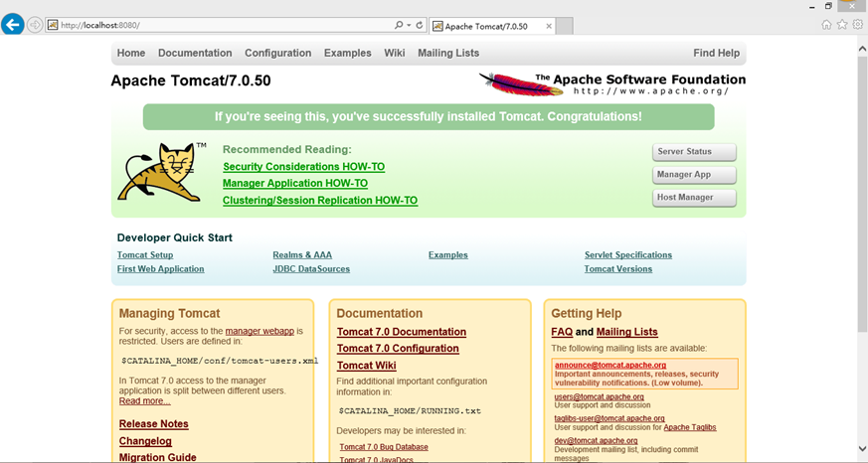The image size is (868, 463).
Task: Click the Server Status button
Action: pyautogui.click(x=694, y=152)
